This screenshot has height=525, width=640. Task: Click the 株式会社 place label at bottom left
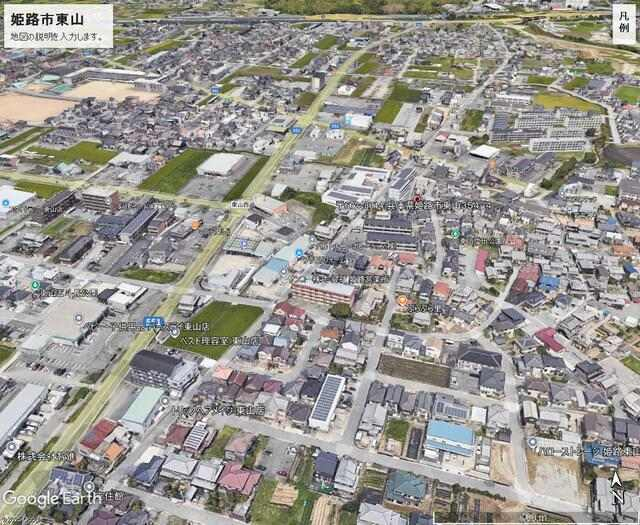38,454
